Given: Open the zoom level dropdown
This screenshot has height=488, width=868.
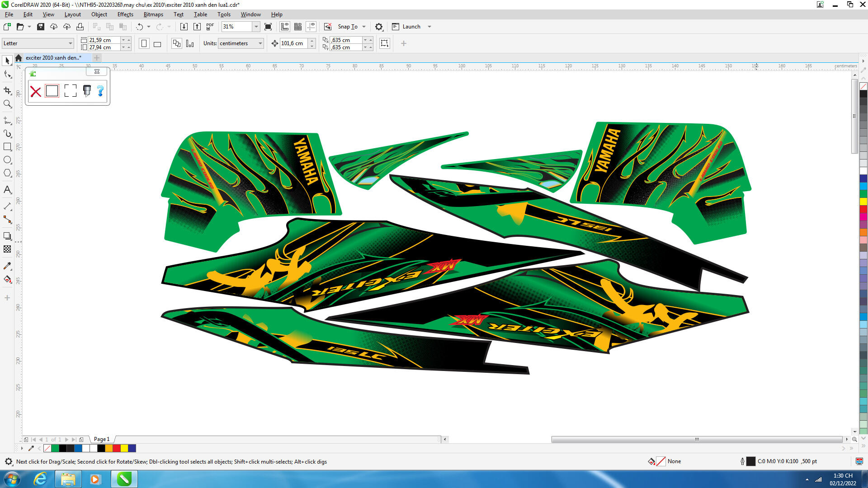Looking at the screenshot, I should coord(256,27).
